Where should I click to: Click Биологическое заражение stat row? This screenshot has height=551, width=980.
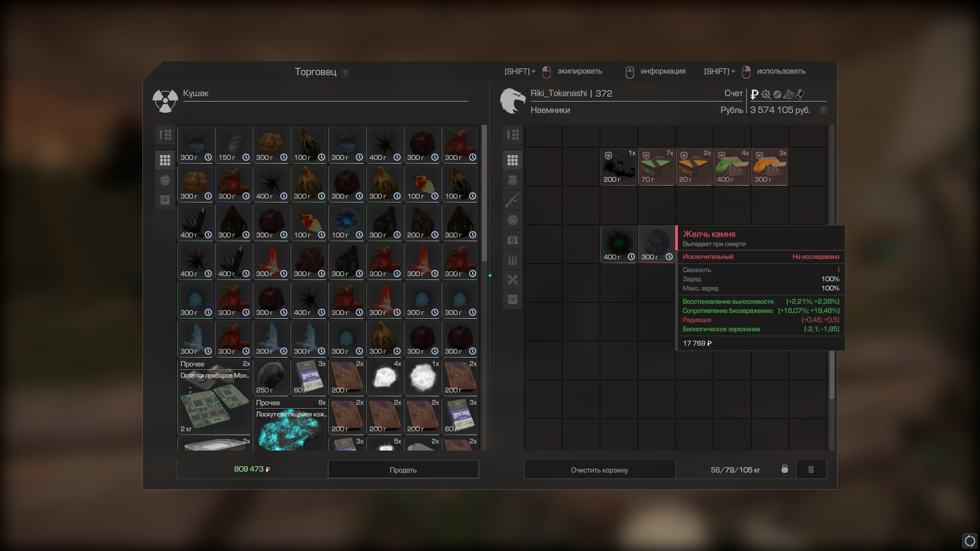tap(761, 329)
